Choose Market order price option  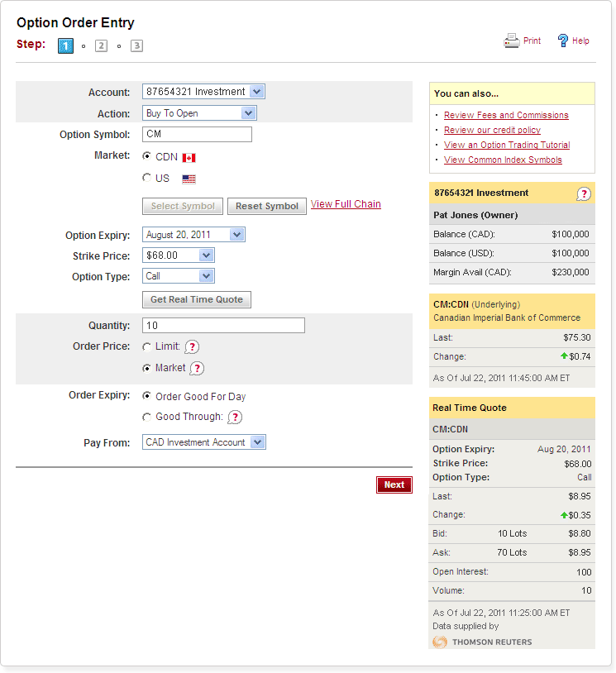pyautogui.click(x=147, y=368)
